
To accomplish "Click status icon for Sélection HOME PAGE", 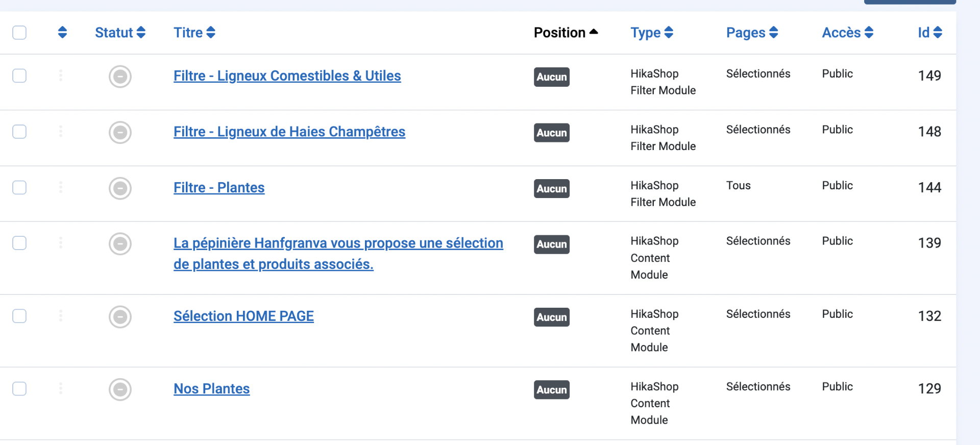I will (120, 317).
